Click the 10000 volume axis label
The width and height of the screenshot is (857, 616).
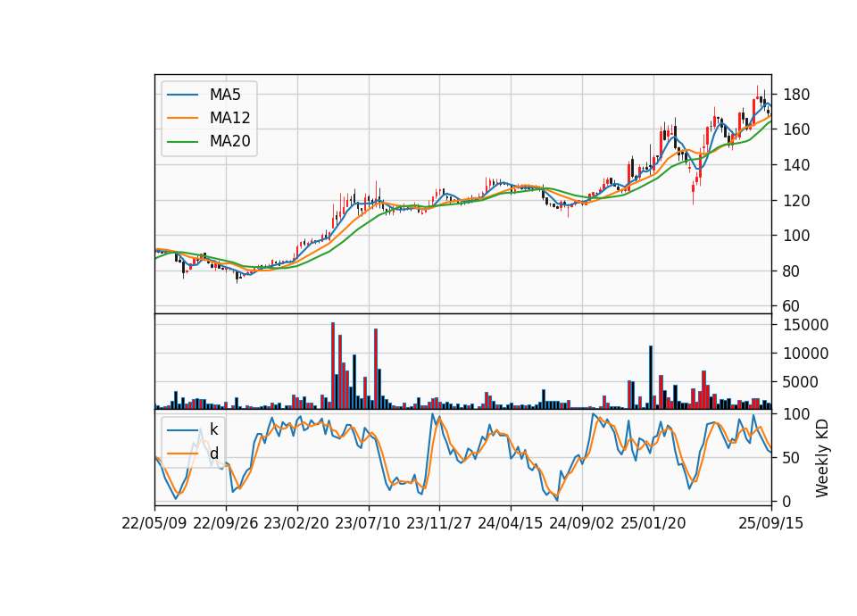click(x=805, y=354)
